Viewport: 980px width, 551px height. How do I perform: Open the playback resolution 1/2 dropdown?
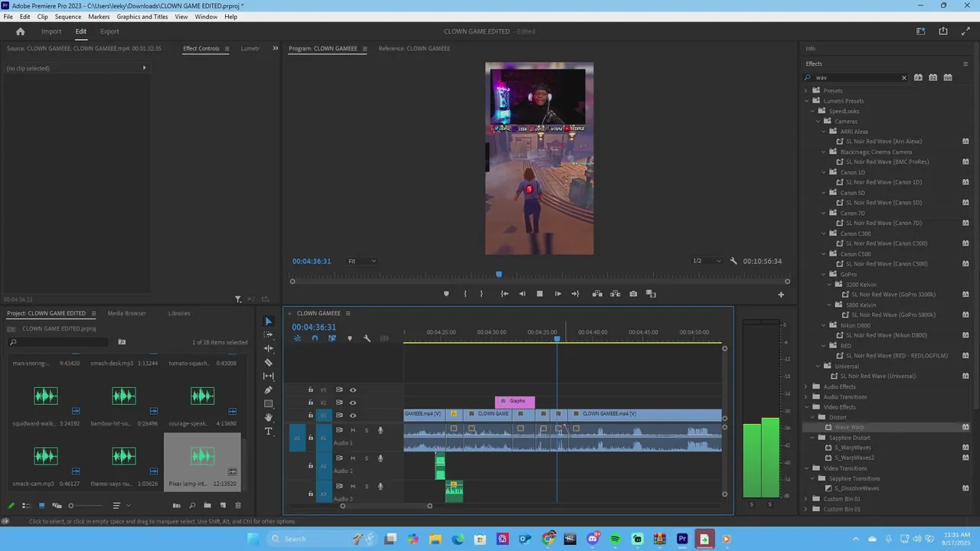coord(706,261)
